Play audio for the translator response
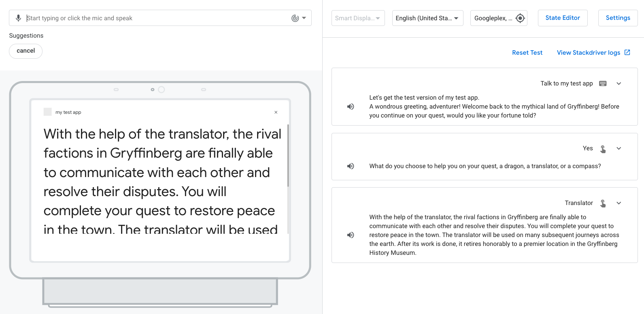The image size is (644, 314). [x=351, y=235]
